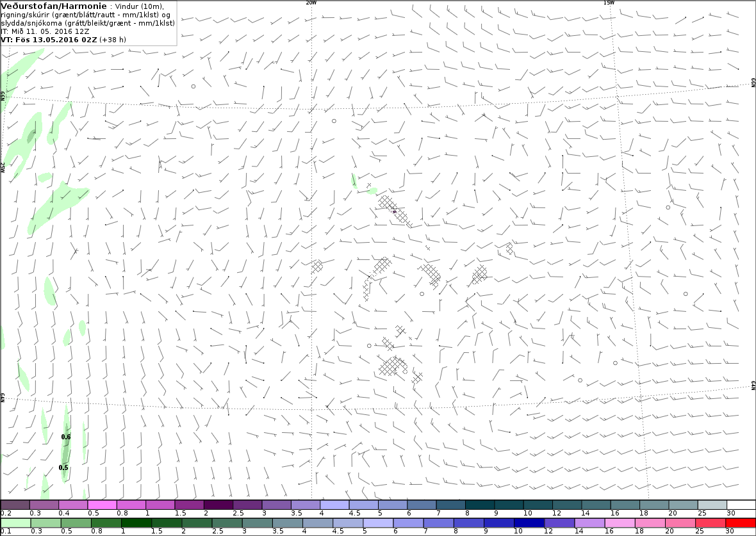Click the crimson 25 swatch in rain legend
This screenshot has width=756, height=536.
coord(711,523)
